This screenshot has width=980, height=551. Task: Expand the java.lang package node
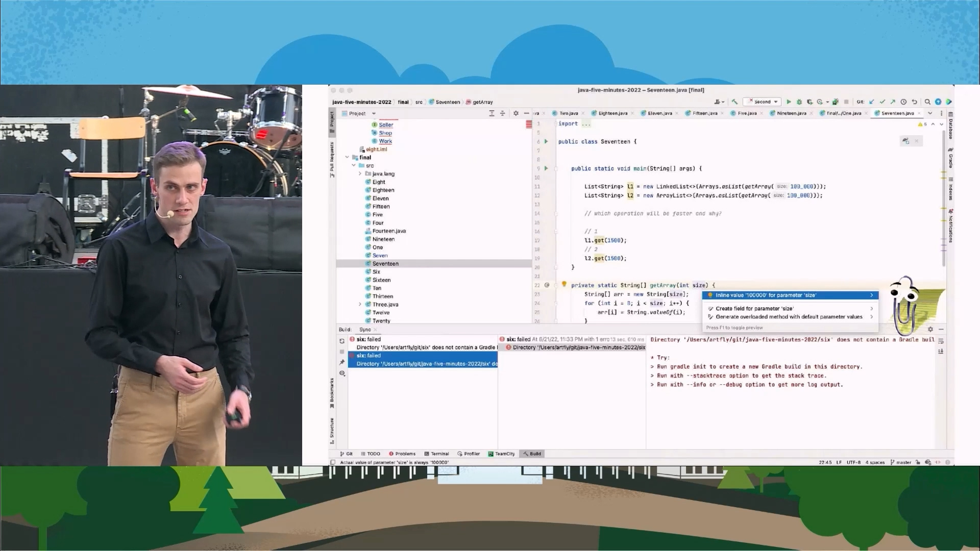(360, 174)
